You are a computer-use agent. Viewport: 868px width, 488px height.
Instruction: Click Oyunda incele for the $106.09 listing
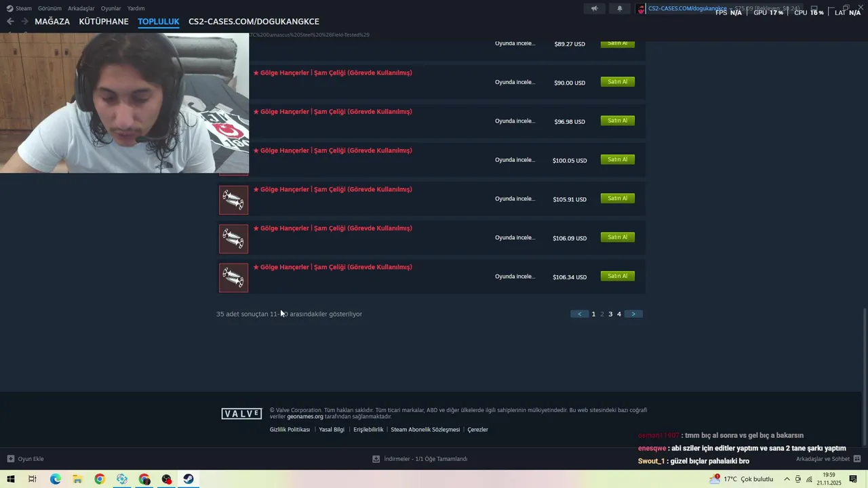(x=515, y=237)
